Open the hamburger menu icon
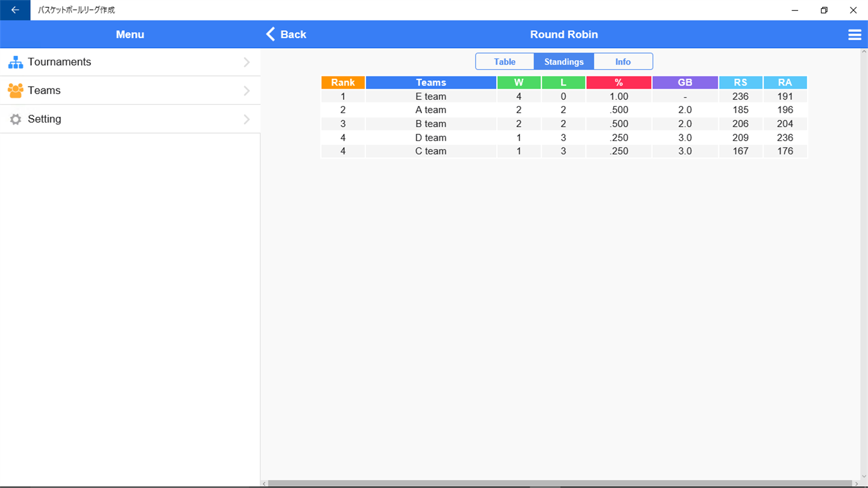 (855, 34)
